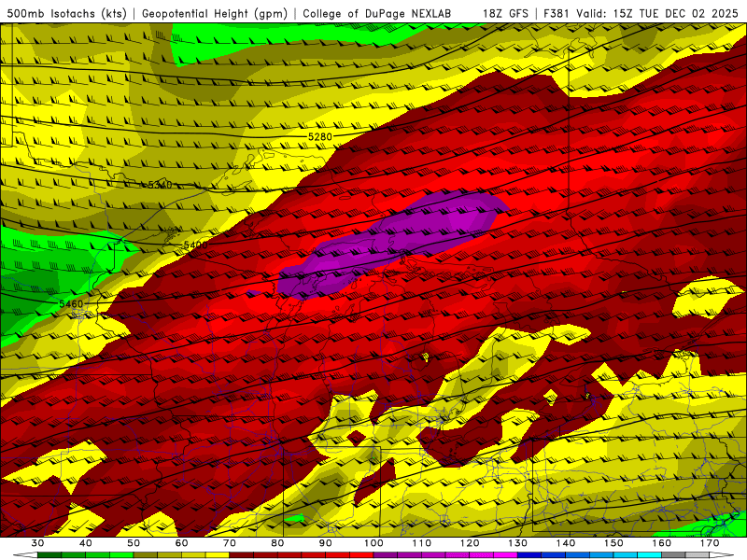The image size is (747, 560).
Task: Click the 'F381' forecast hour label
Action: pos(557,14)
